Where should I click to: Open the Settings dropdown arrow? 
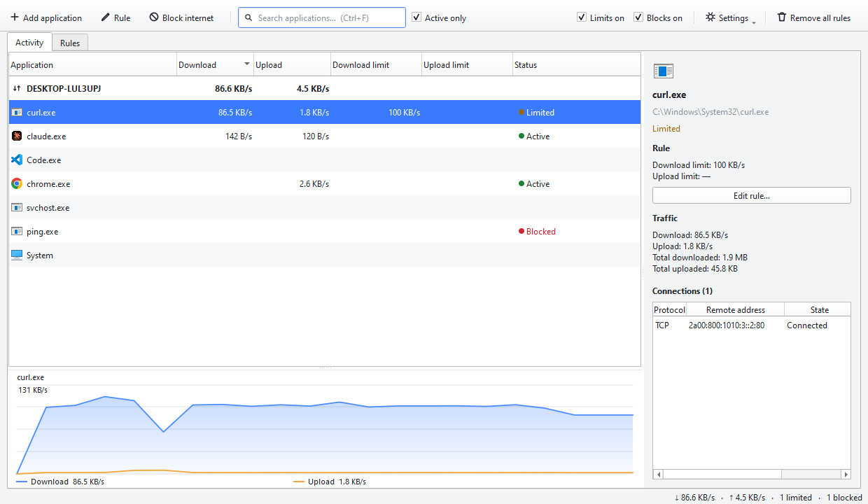click(x=754, y=22)
